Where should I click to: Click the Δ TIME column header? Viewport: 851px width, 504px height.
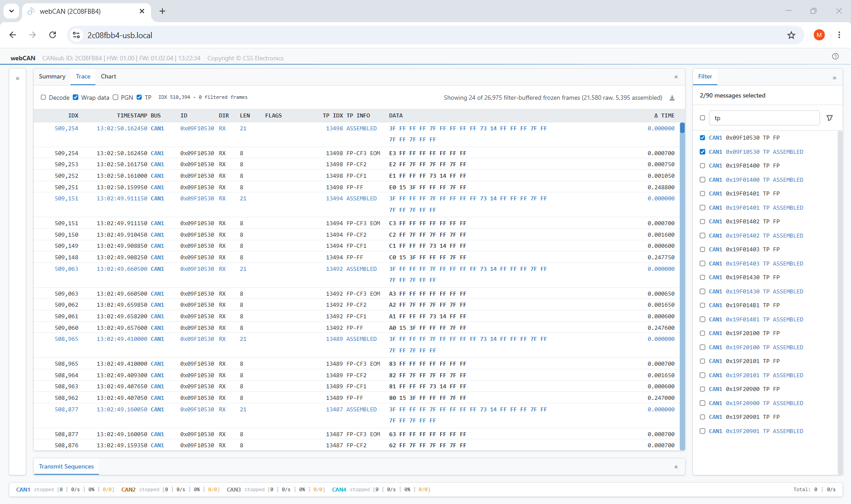pyautogui.click(x=664, y=116)
